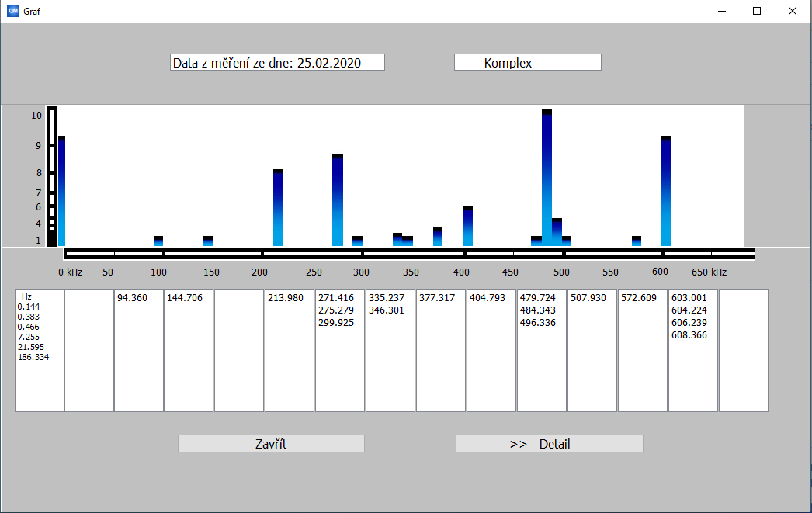Select the box containing 603.001 to 608.366

pos(692,350)
